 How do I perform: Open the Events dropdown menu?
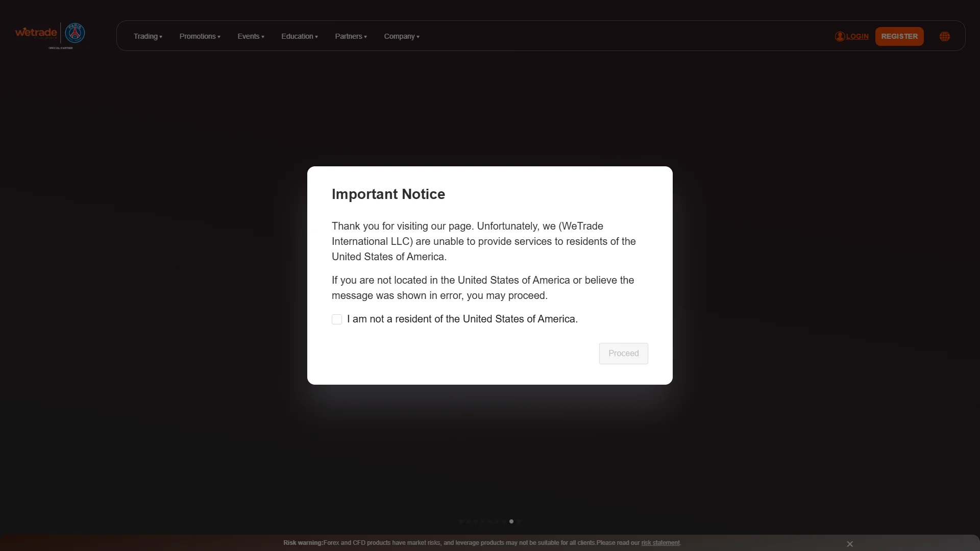click(251, 36)
